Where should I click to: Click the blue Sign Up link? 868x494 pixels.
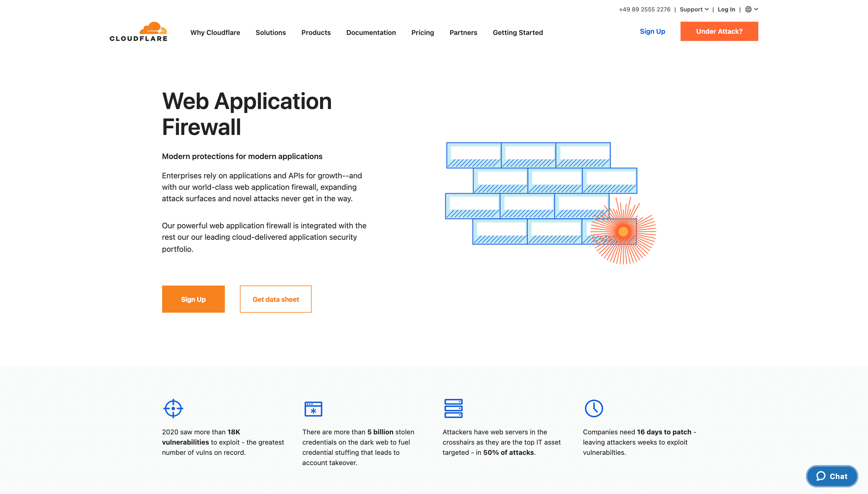652,31
